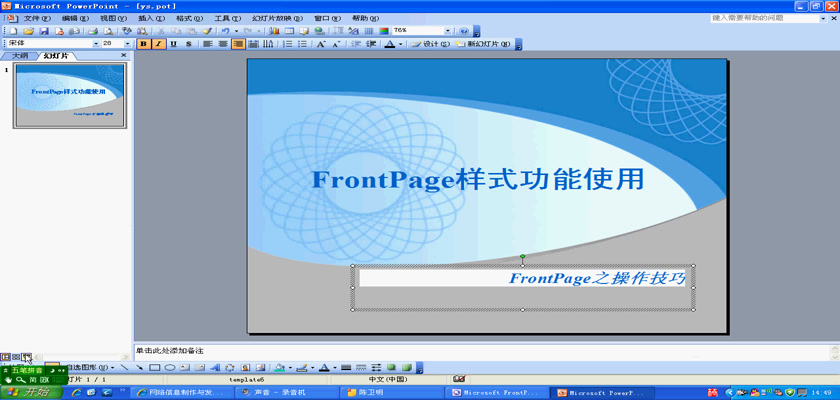Run spelling check from the toolbar
This screenshot has width=840, height=400.
[126, 31]
